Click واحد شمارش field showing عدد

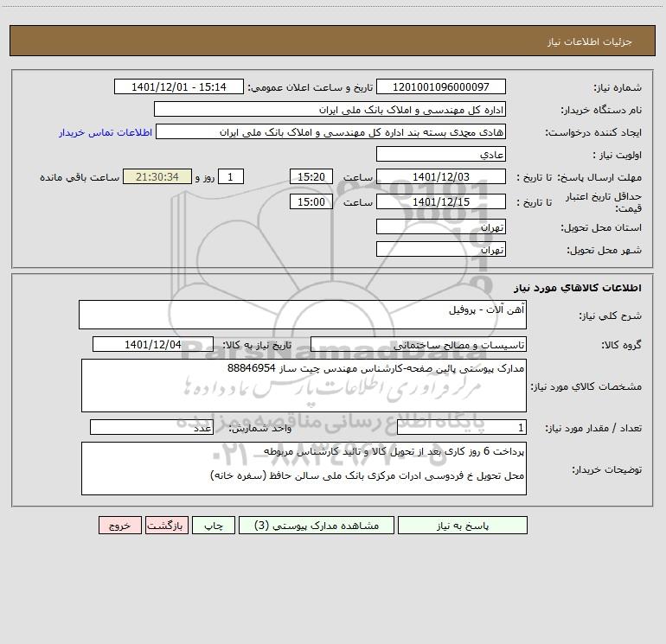151,427
